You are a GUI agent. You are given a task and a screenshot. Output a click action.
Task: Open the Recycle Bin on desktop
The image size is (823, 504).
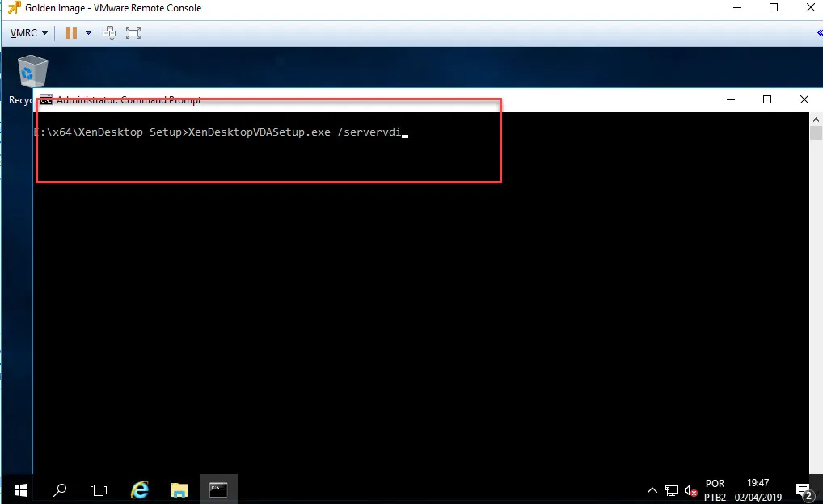click(32, 74)
